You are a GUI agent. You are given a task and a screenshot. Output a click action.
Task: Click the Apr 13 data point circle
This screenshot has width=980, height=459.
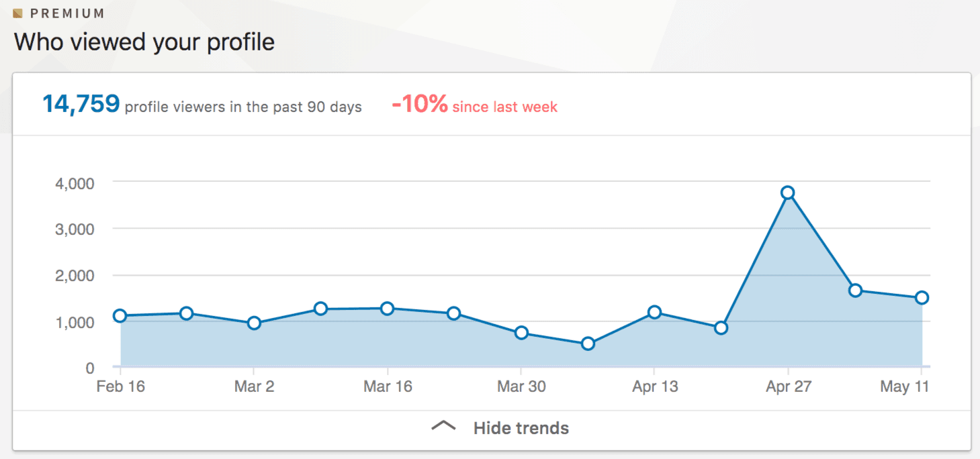coord(656,311)
